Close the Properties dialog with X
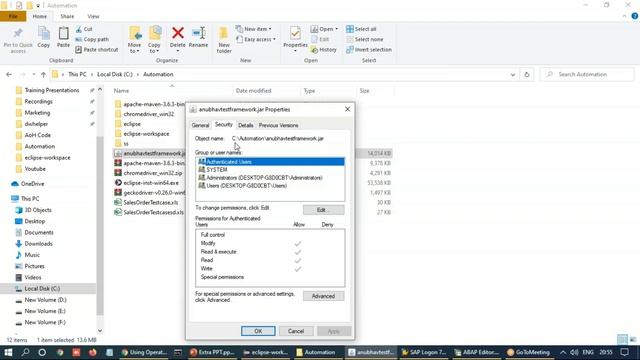 click(347, 109)
